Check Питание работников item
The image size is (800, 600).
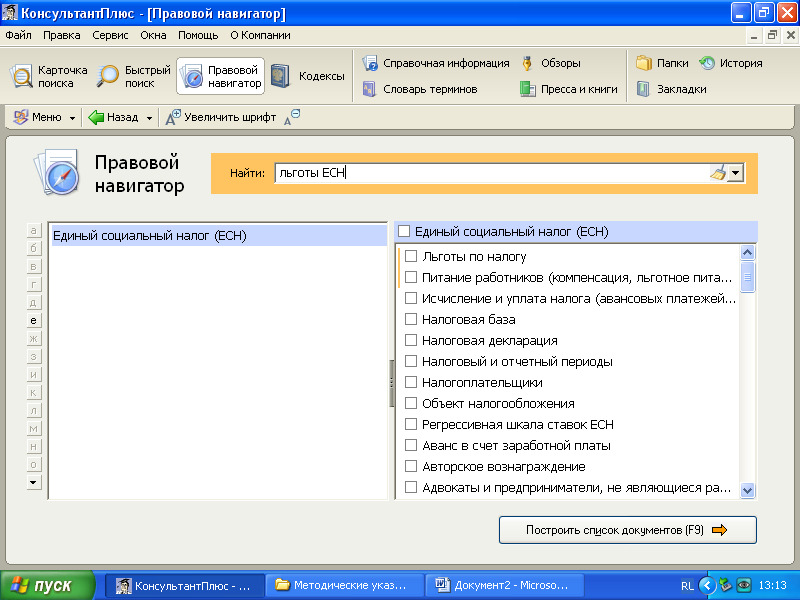411,277
